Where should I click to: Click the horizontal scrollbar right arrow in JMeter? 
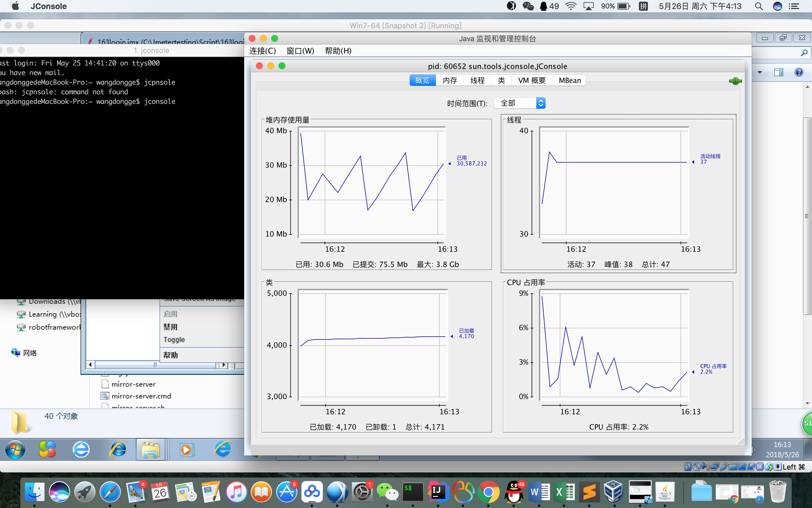click(224, 365)
